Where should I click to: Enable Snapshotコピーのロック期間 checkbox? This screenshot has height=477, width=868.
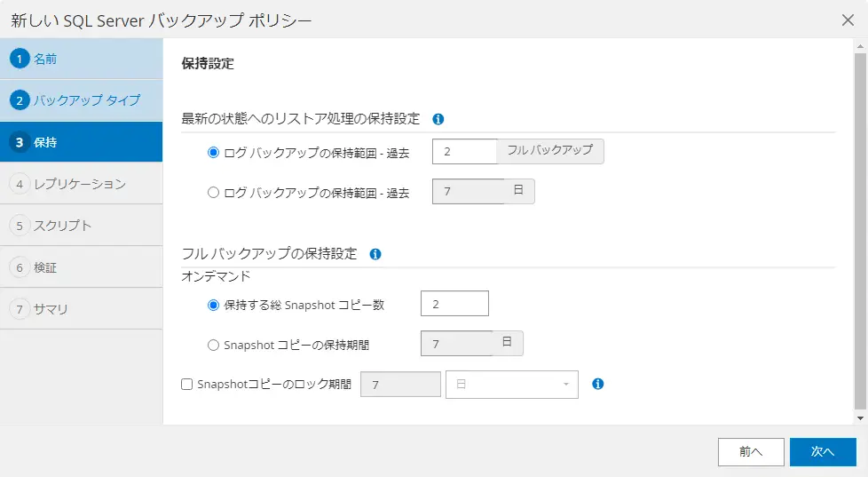tap(187, 385)
